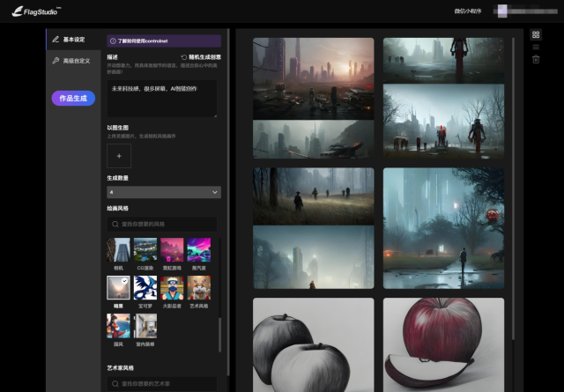The height and width of the screenshot is (392, 564).
Task: Click the user avatar in header
Action: pyautogui.click(x=501, y=11)
